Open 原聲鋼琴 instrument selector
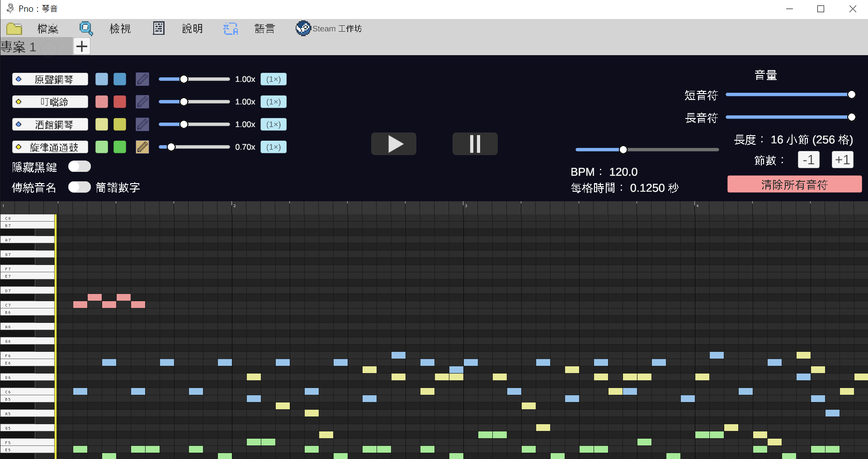 click(x=50, y=79)
